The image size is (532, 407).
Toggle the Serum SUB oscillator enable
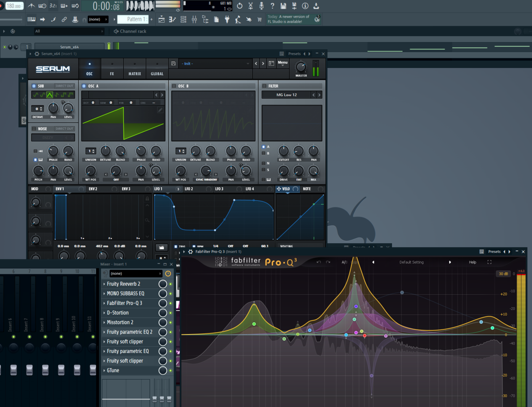click(34, 86)
